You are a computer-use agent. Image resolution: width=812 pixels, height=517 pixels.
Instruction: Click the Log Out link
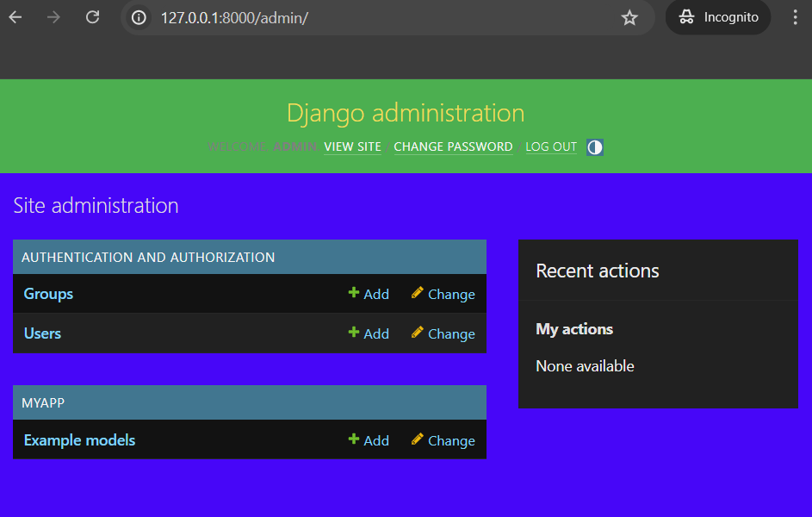click(551, 146)
